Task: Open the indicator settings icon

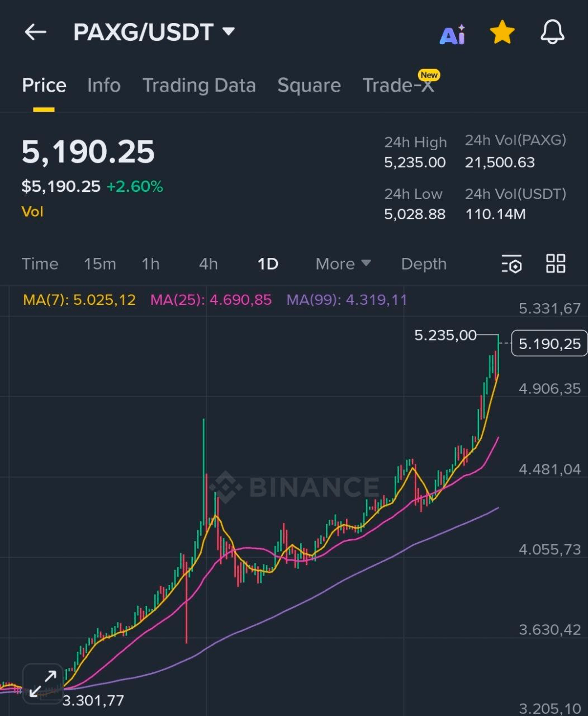Action: point(511,263)
